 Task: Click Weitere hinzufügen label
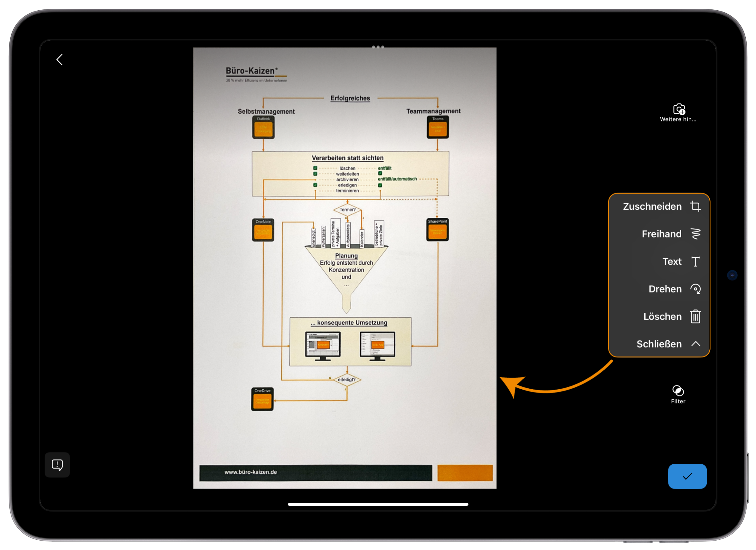coord(678,119)
